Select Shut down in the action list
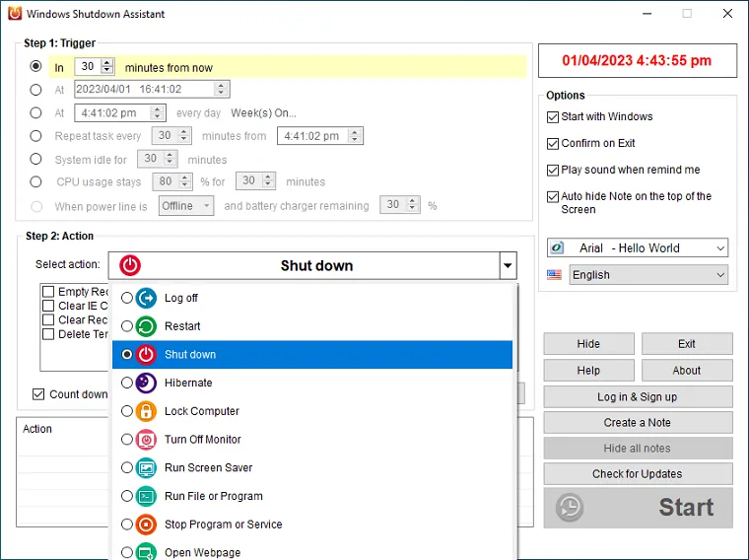749x560 pixels. pos(190,355)
